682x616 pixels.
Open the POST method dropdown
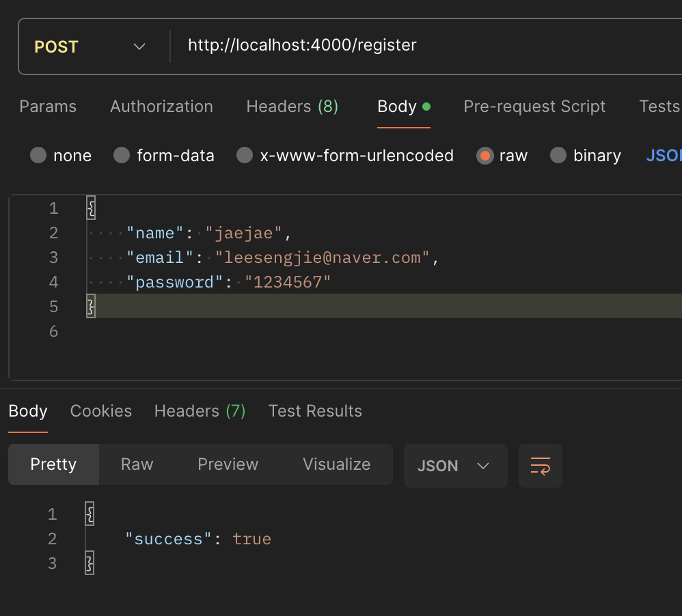click(90, 46)
